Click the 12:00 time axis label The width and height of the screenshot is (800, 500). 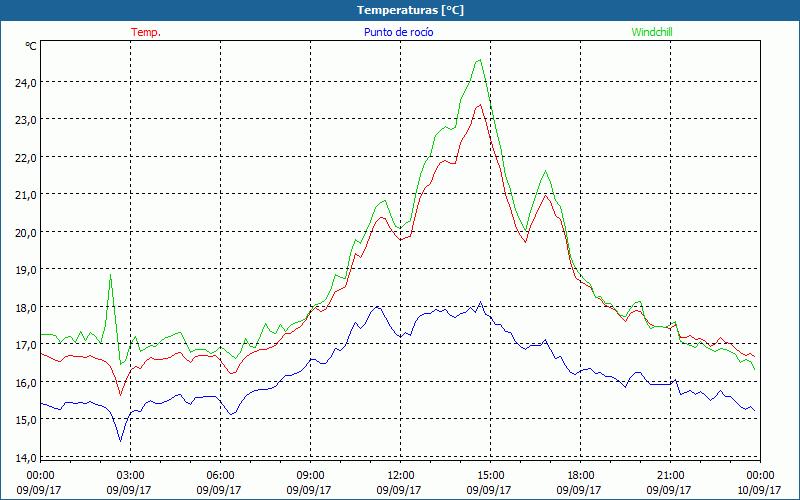[400, 476]
